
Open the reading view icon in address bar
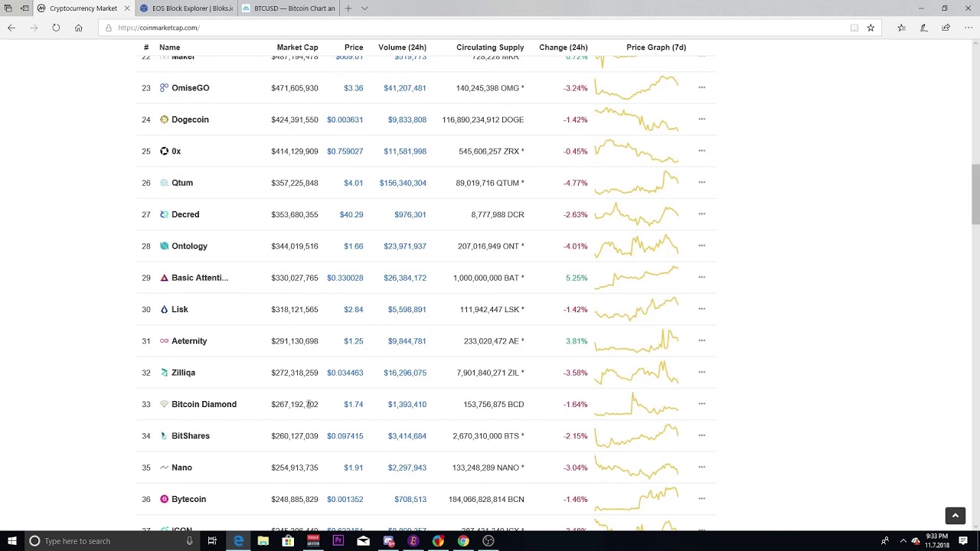coord(854,28)
